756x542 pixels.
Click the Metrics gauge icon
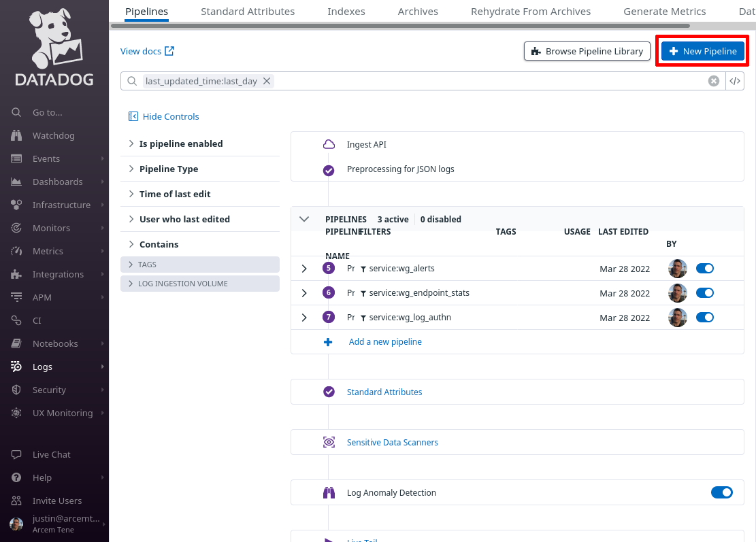tap(16, 251)
